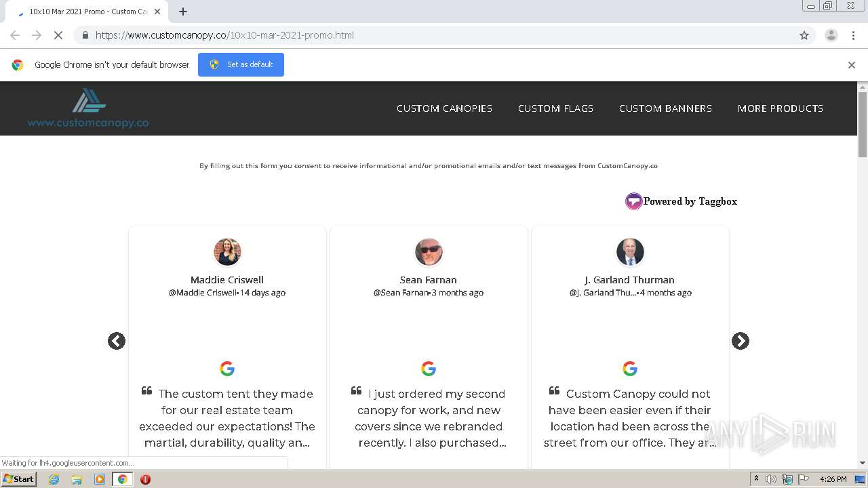Click the page vertical scrollbar thumb
Screen dimensions: 868x488
pos(863,124)
